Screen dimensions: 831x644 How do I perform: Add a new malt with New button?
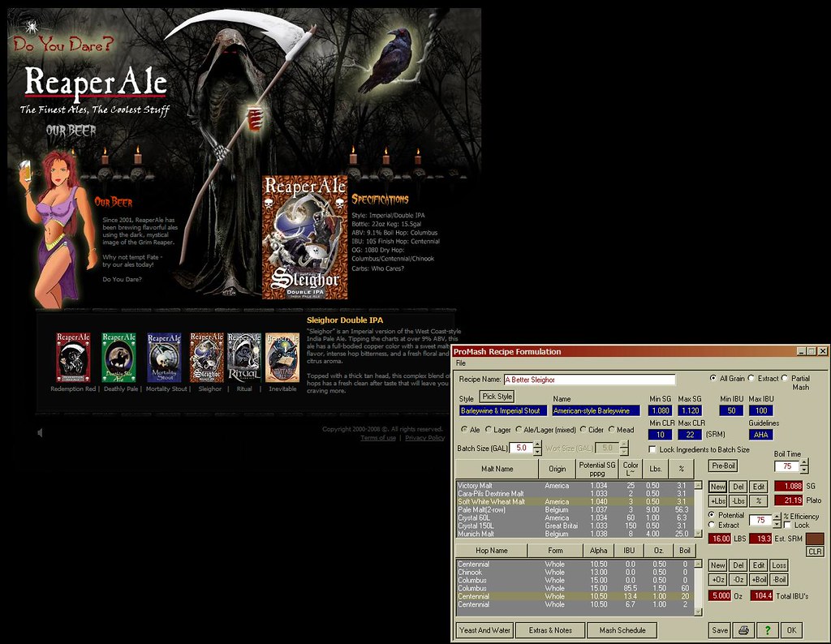point(717,487)
